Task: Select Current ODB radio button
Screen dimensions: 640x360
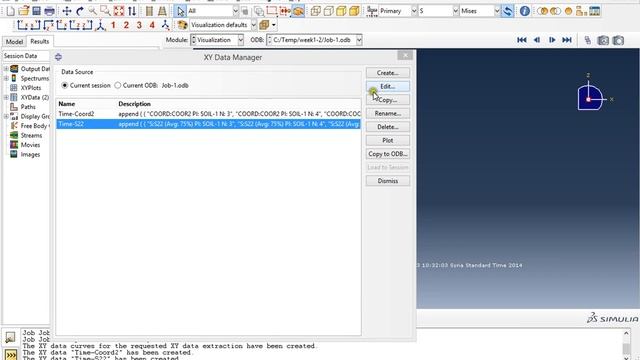Action: pos(118,85)
